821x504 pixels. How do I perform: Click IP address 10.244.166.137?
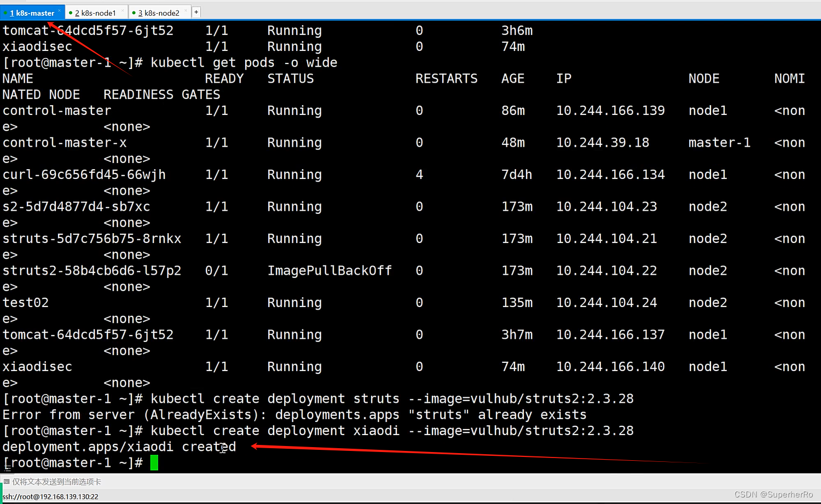(610, 334)
